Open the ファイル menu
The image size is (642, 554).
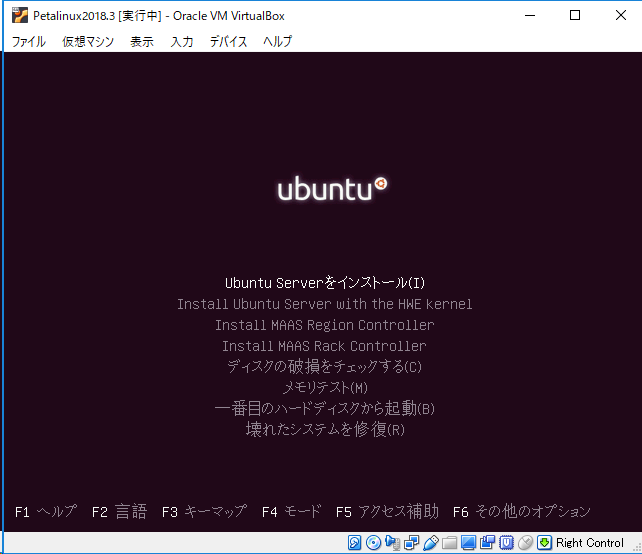click(x=28, y=42)
